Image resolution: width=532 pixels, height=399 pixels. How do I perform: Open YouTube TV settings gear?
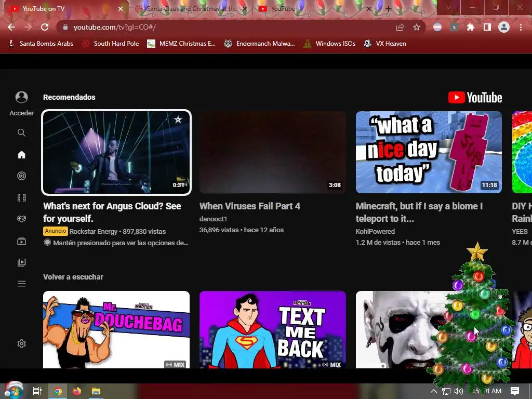coord(21,343)
